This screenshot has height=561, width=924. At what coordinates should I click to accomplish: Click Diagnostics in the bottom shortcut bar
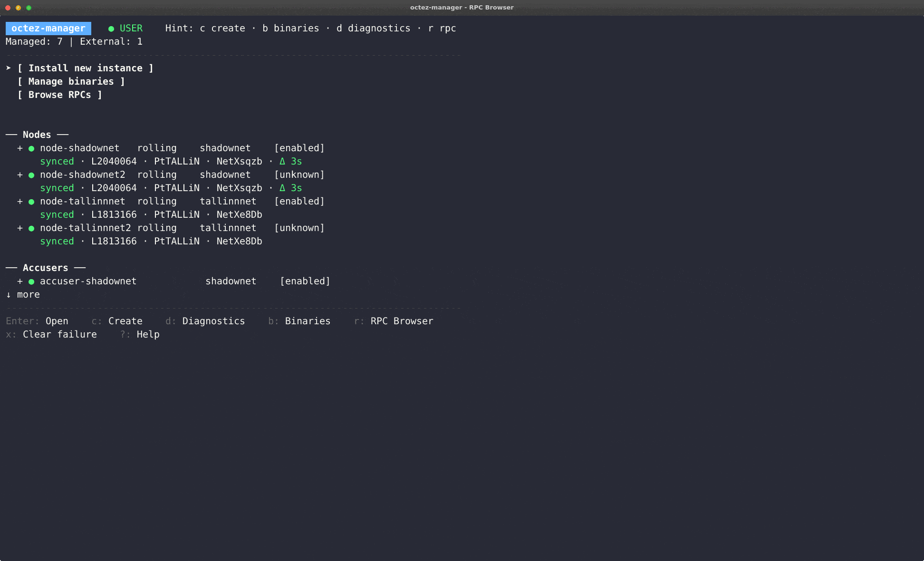pyautogui.click(x=213, y=321)
